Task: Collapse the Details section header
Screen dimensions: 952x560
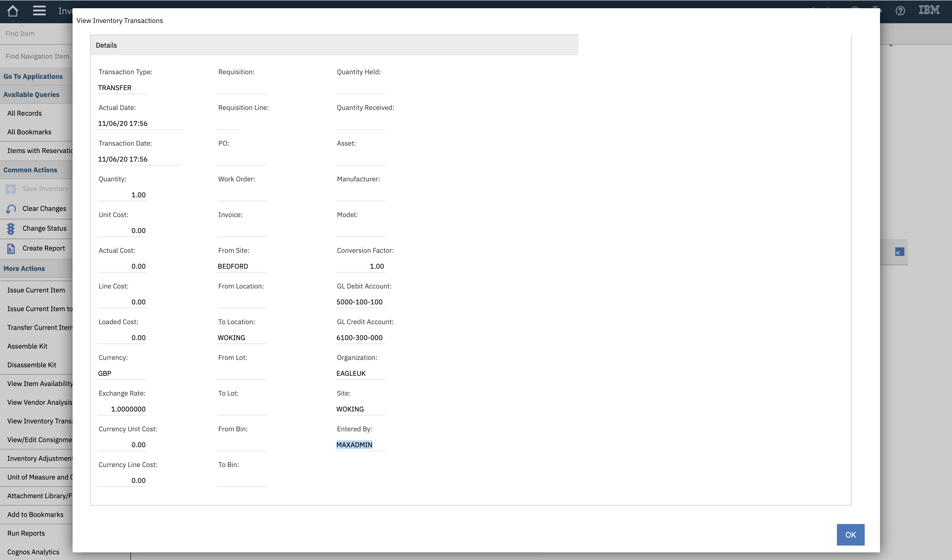Action: coord(107,45)
